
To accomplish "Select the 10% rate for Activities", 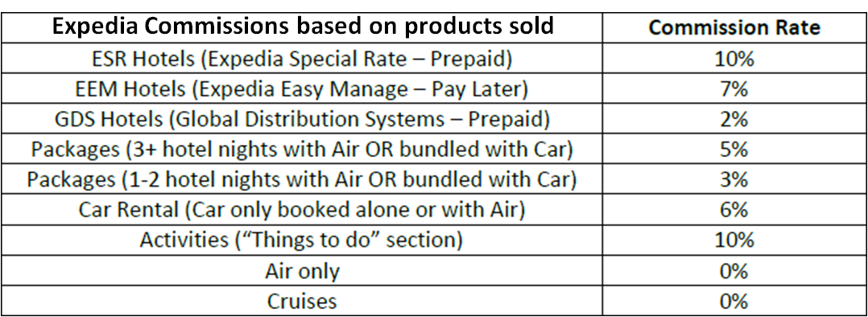I will pos(734,240).
